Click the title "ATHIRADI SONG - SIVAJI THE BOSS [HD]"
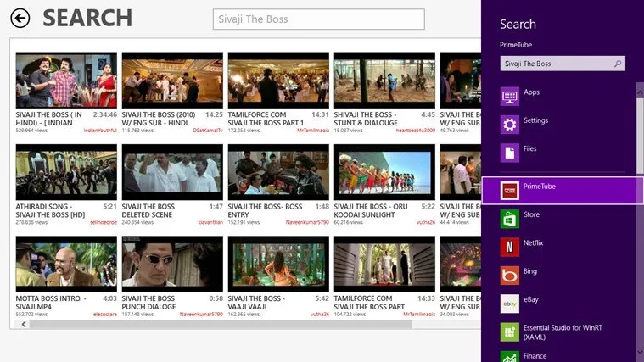This screenshot has height=362, width=644. point(50,210)
